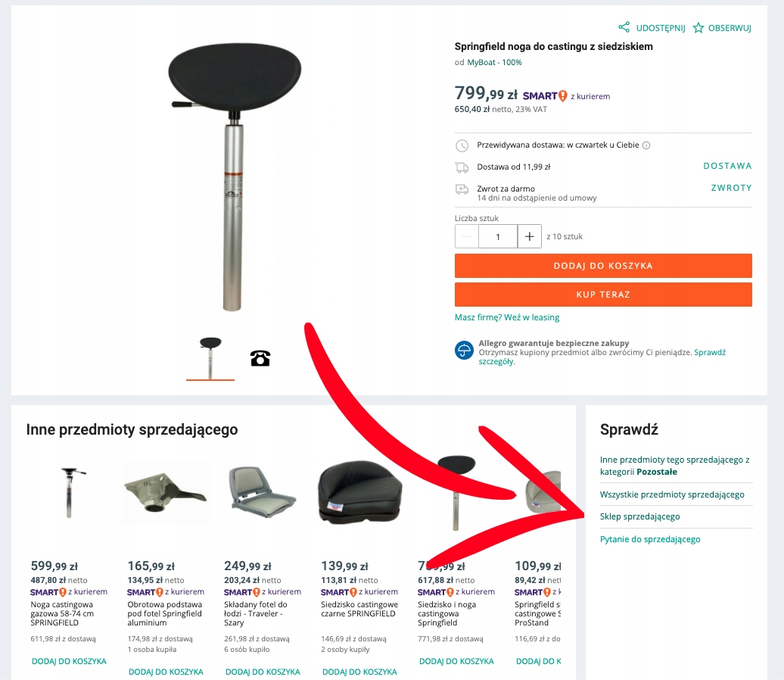This screenshot has height=680, width=784.
Task: Click the minus button to decrease quantity
Action: [466, 236]
